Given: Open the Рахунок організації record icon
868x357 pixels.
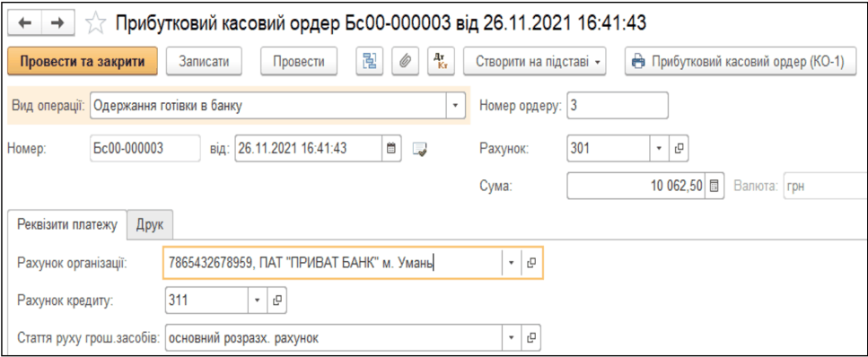Looking at the screenshot, I should point(531,262).
